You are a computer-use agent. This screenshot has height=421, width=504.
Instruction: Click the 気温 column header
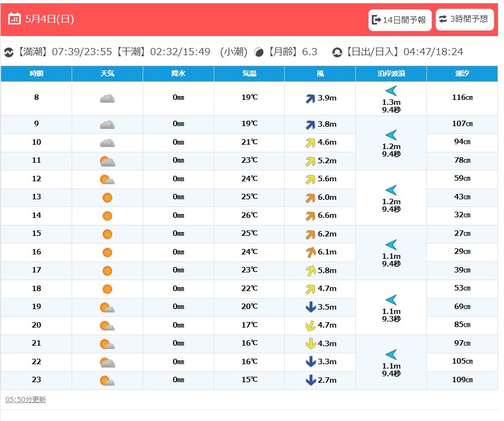(249, 74)
